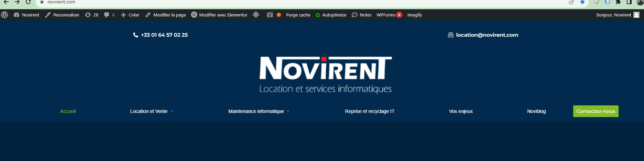Click the bookmark star icon
This screenshot has width=644, height=161.
(582, 2)
